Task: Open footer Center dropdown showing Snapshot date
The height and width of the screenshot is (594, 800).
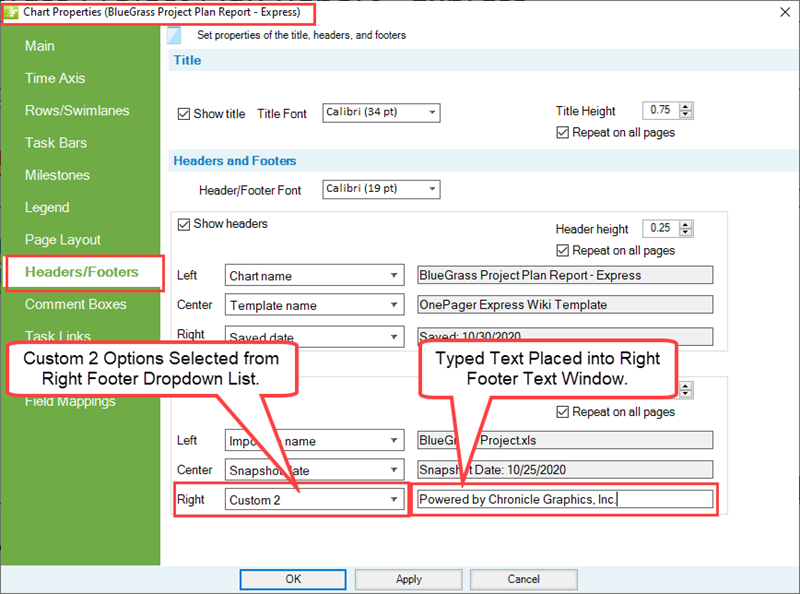Action: pyautogui.click(x=314, y=470)
